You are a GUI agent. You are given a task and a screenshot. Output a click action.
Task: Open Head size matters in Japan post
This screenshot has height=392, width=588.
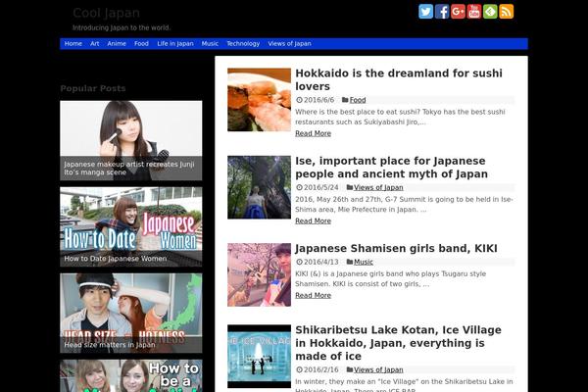tap(131, 314)
